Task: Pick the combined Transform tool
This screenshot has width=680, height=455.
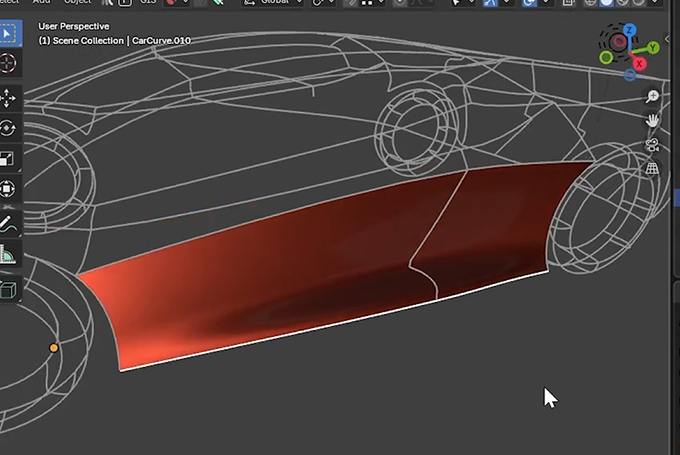Action: coord(7,189)
